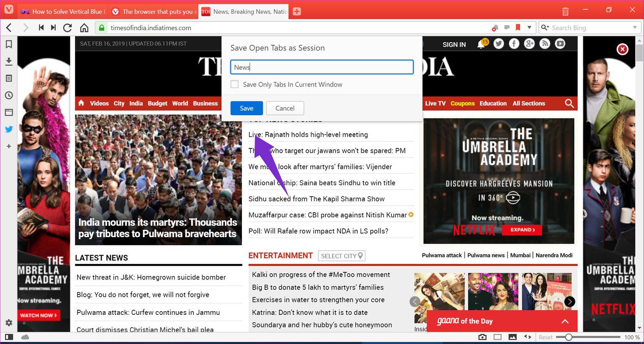Open Budget section in navbar
Viewport: 644px width, 344px height.
pos(157,103)
